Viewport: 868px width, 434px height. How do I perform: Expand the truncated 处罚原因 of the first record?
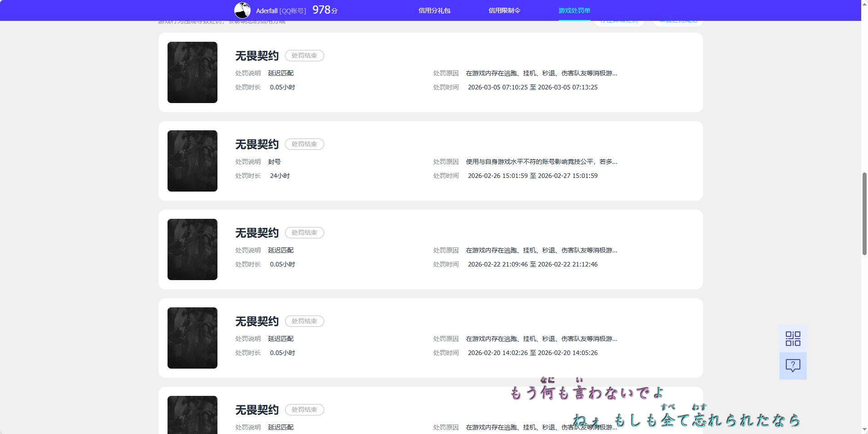(x=541, y=73)
